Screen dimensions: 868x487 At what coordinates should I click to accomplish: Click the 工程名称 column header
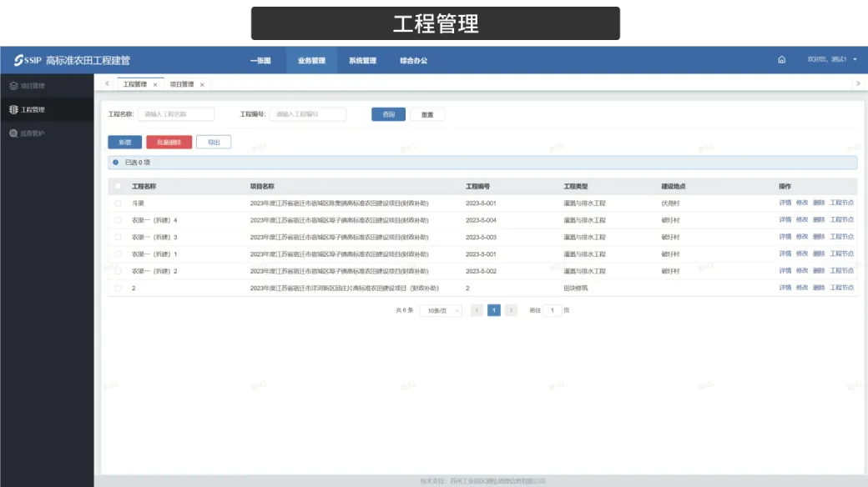coord(144,187)
